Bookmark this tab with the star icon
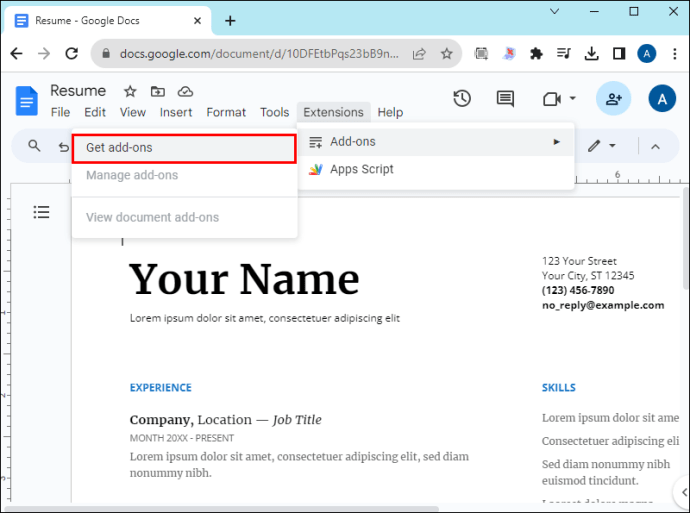This screenshot has height=513, width=690. point(447,54)
